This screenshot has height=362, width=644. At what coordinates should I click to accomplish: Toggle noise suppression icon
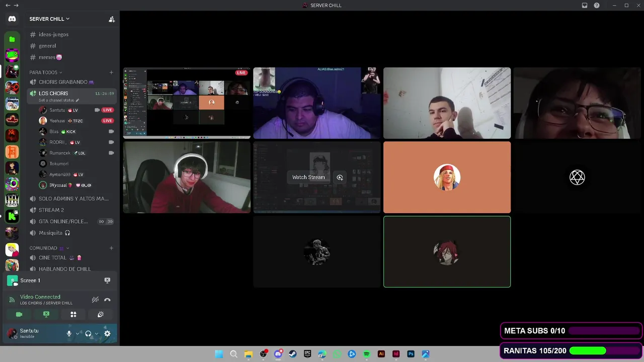tap(95, 300)
